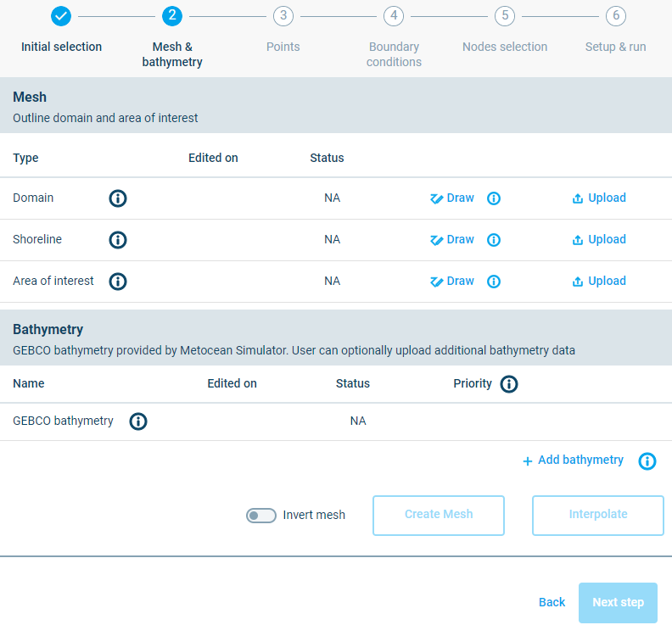
Task: Open step 6 Setup & run
Action: tap(615, 16)
